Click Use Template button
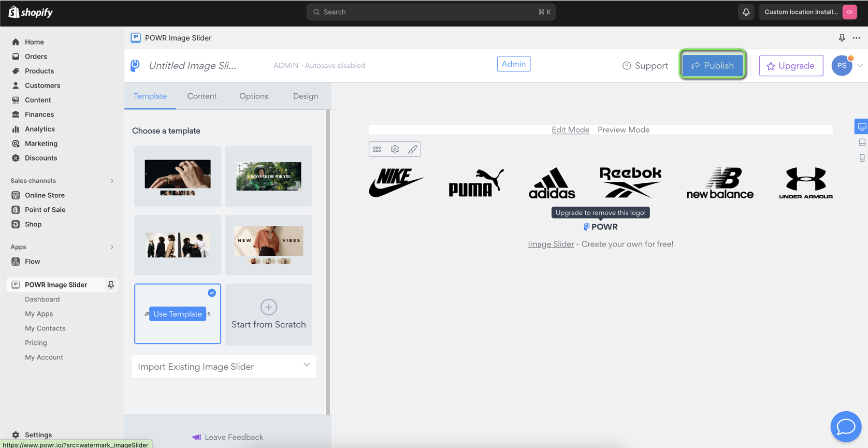Viewport: 868px width, 448px height. pos(178,314)
